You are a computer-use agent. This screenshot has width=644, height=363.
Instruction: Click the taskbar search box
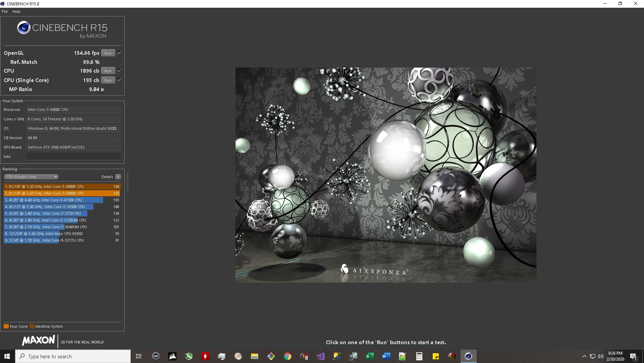coord(73,356)
